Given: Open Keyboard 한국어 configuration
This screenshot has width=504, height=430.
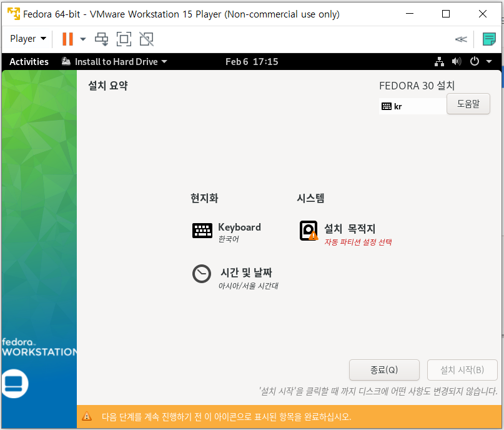Looking at the screenshot, I should pos(227,232).
